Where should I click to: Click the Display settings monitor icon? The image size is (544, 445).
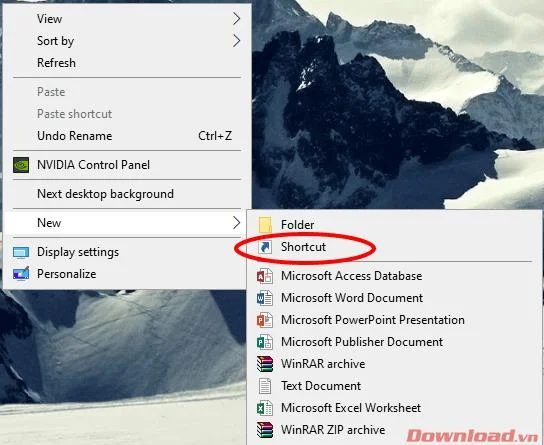[21, 252]
